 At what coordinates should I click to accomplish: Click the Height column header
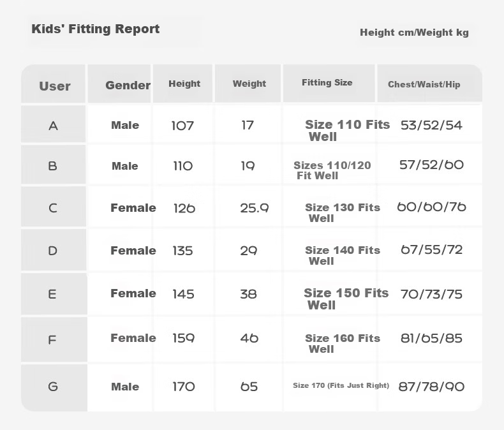(x=184, y=84)
